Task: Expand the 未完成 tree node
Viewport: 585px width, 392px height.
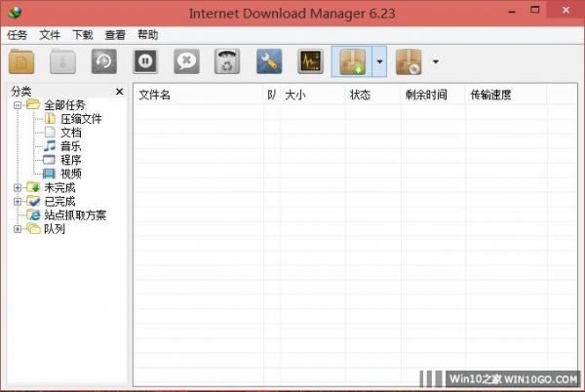Action: (x=18, y=187)
